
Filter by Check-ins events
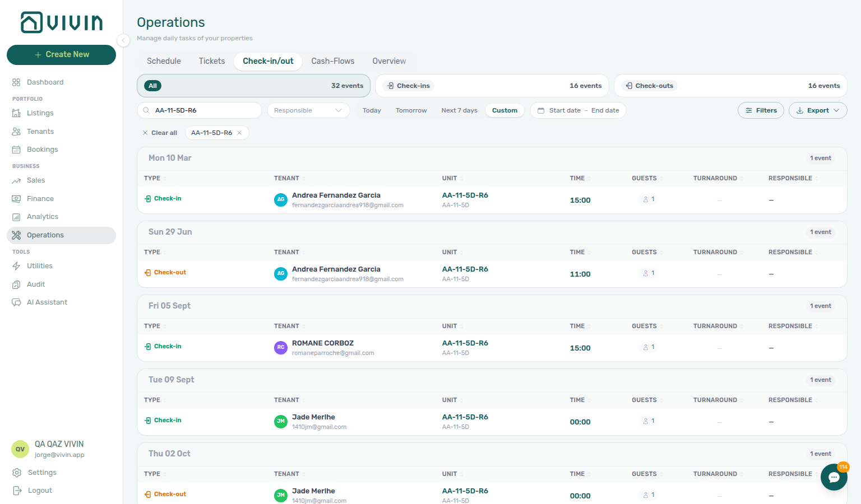tap(492, 86)
